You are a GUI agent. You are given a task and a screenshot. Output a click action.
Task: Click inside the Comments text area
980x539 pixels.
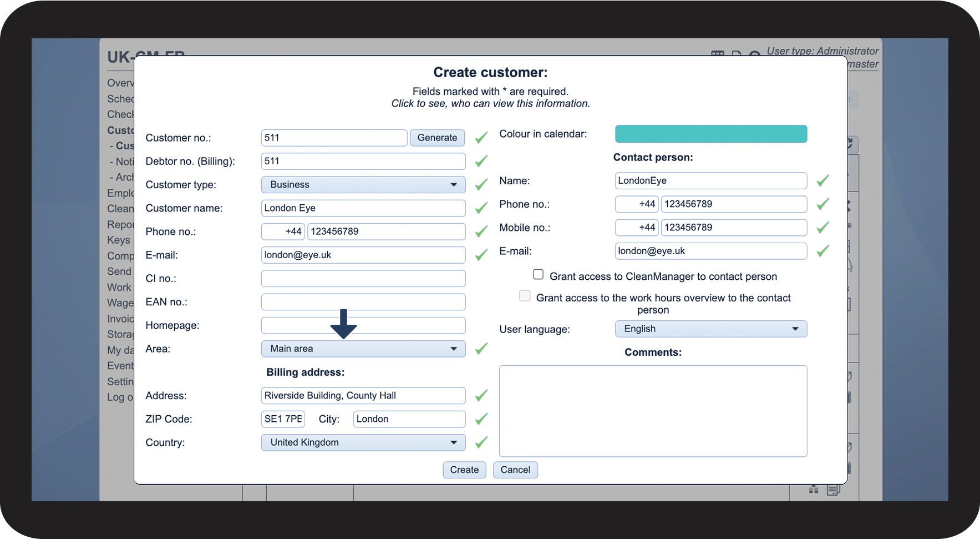click(653, 411)
